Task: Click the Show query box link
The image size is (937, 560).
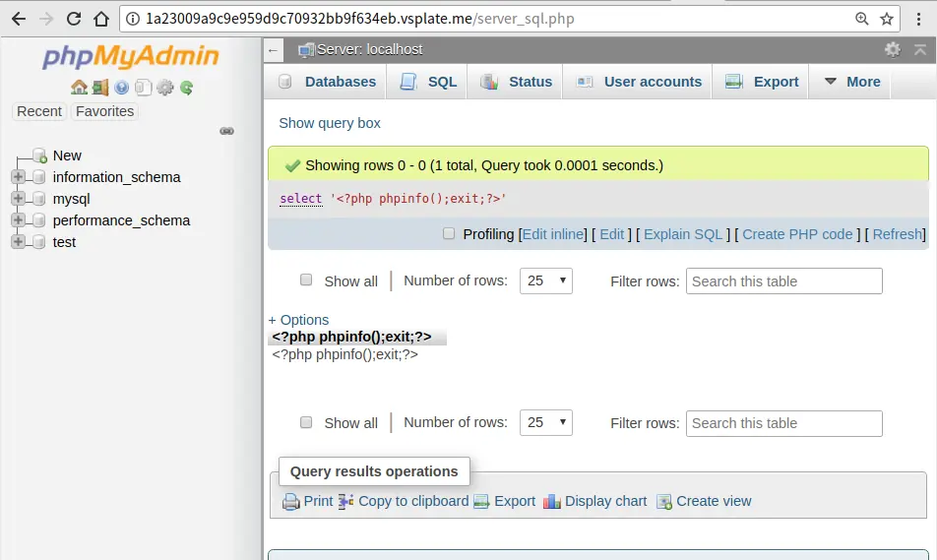Action: [x=330, y=123]
